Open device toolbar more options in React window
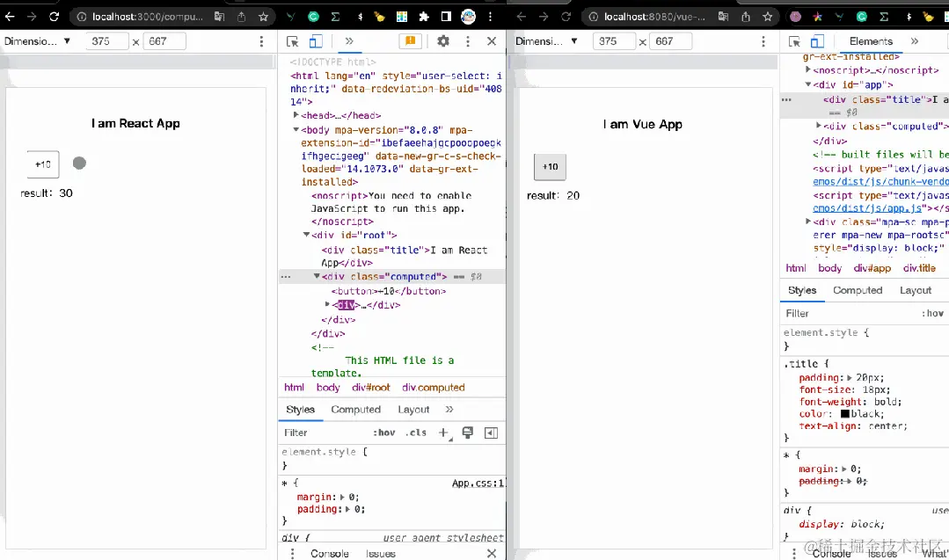 click(x=261, y=41)
